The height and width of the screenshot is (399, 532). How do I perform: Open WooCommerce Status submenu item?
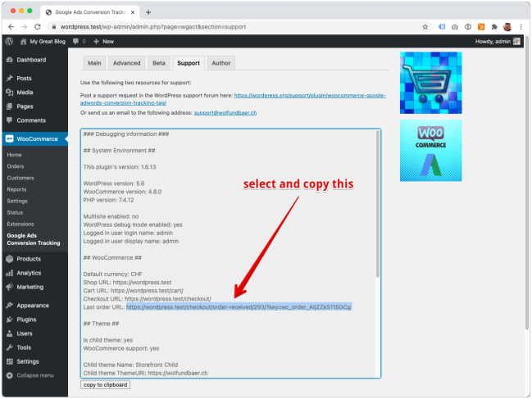pos(15,212)
